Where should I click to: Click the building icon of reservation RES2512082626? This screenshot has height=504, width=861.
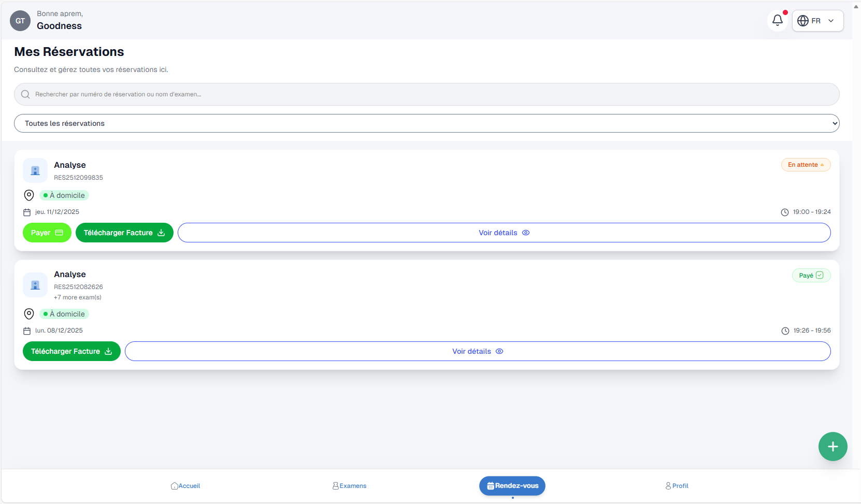(35, 285)
